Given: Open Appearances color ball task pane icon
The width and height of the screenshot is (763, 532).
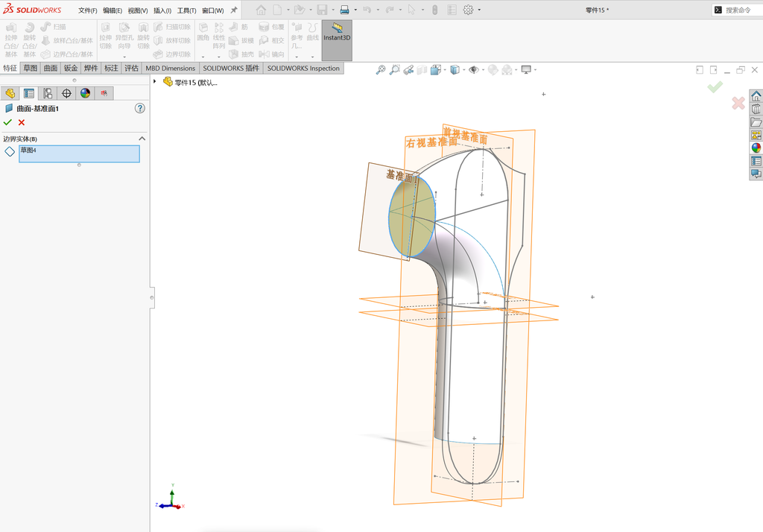Looking at the screenshot, I should tap(756, 148).
